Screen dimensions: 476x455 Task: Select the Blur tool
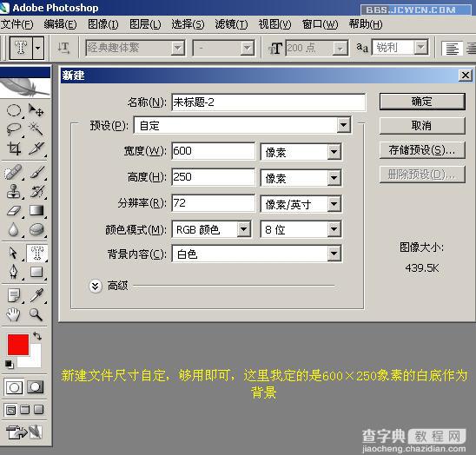[x=14, y=229]
